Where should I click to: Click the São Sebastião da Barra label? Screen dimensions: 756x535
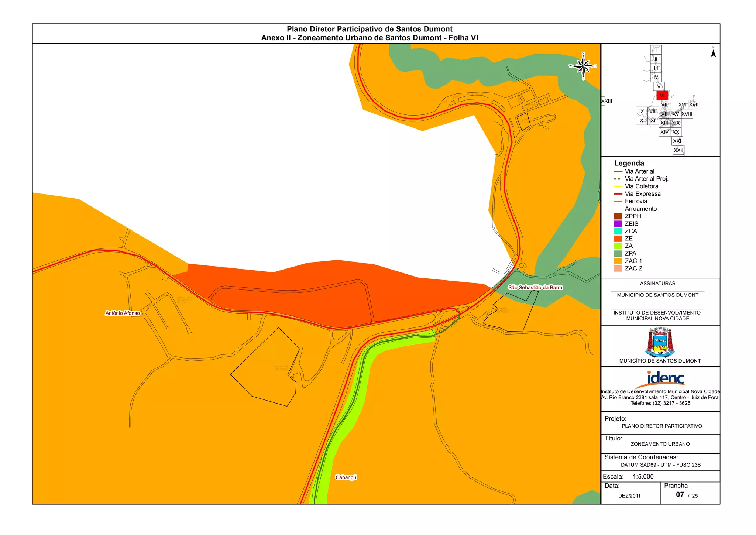[535, 287]
